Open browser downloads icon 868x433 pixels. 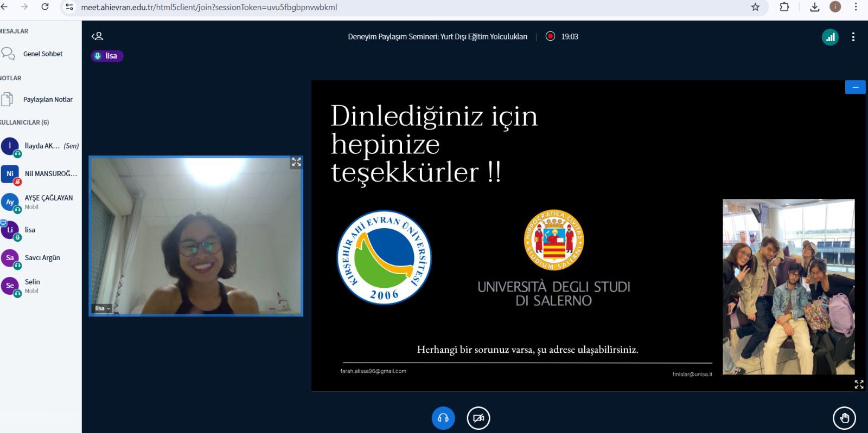[x=814, y=7]
